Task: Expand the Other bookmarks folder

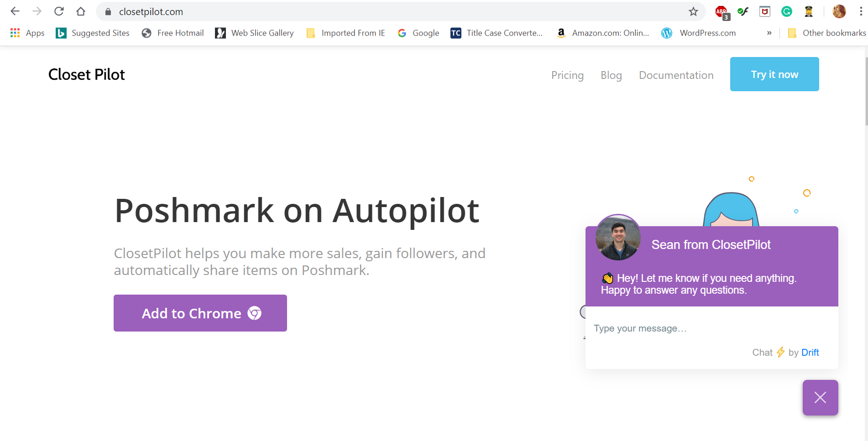Action: click(826, 33)
